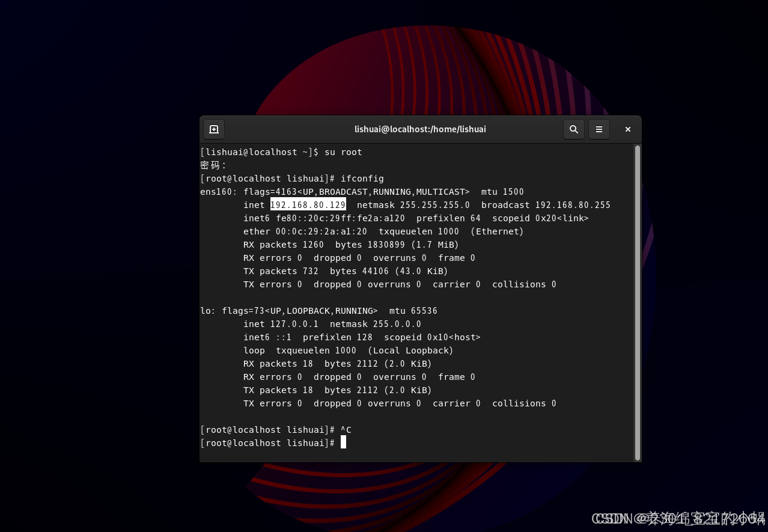Screen dimensions: 768x532
Task: Open the terminal hamburger menu
Action: (x=599, y=129)
